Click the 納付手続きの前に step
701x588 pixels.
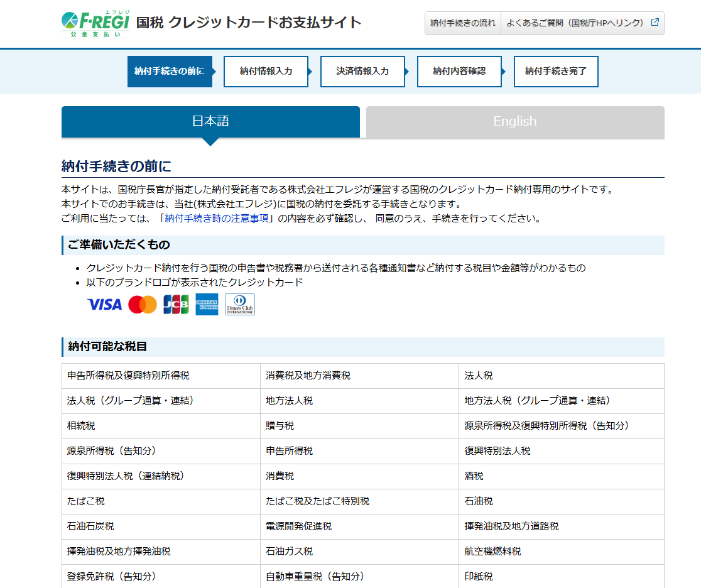tap(169, 72)
